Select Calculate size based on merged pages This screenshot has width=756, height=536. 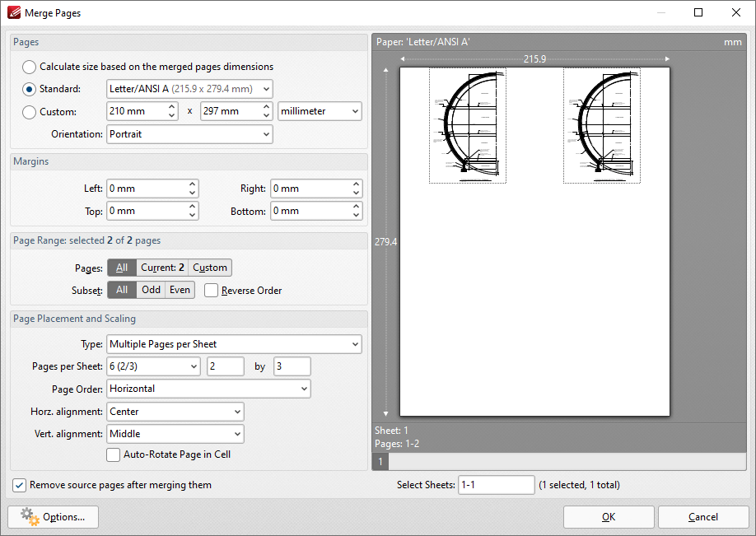point(29,67)
